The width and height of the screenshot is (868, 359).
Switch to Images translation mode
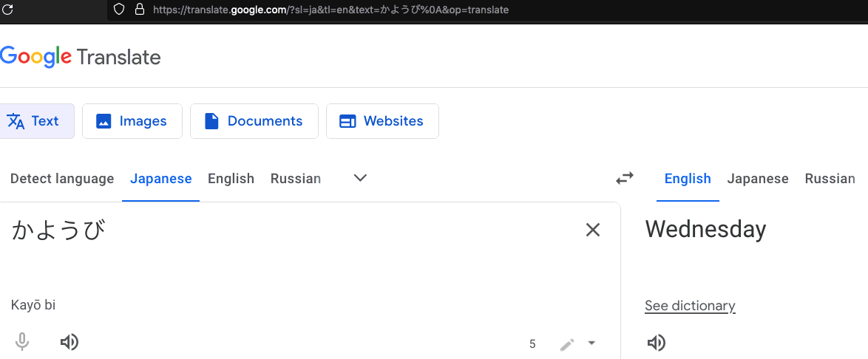pos(132,121)
